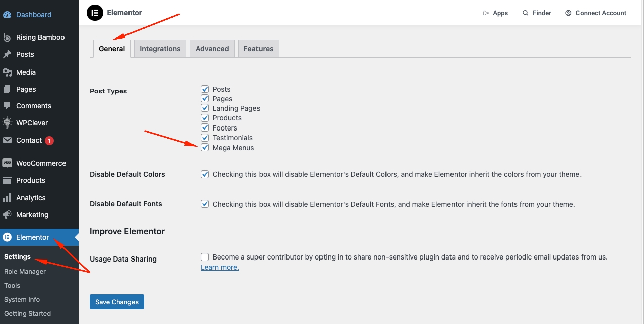The width and height of the screenshot is (644, 324).
Task: Switch to the Integrations tab
Action: pyautogui.click(x=160, y=49)
